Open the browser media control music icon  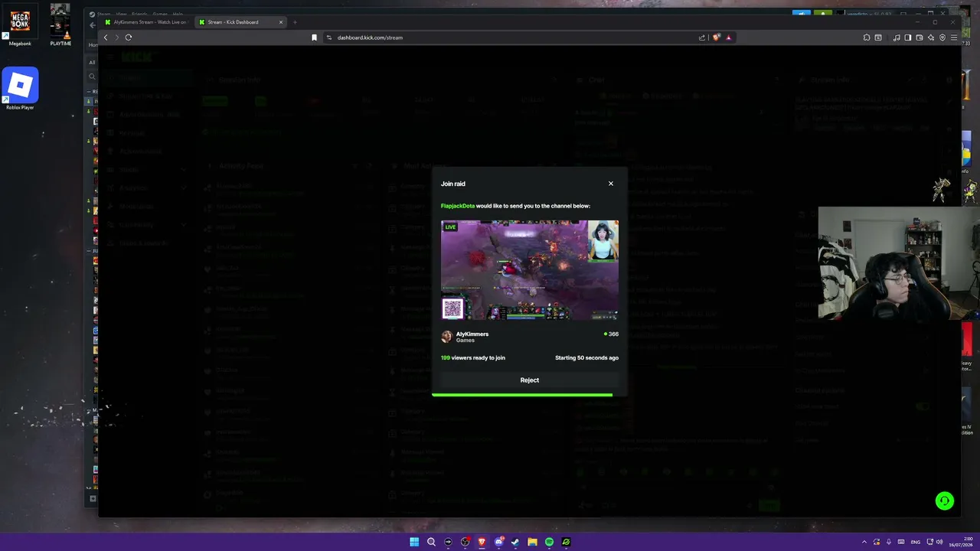click(897, 37)
